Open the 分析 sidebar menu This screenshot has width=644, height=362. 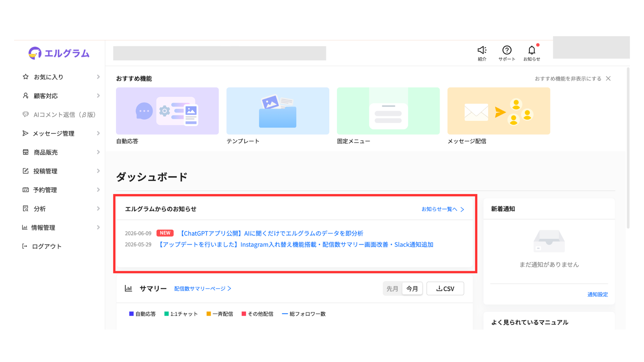(x=61, y=208)
